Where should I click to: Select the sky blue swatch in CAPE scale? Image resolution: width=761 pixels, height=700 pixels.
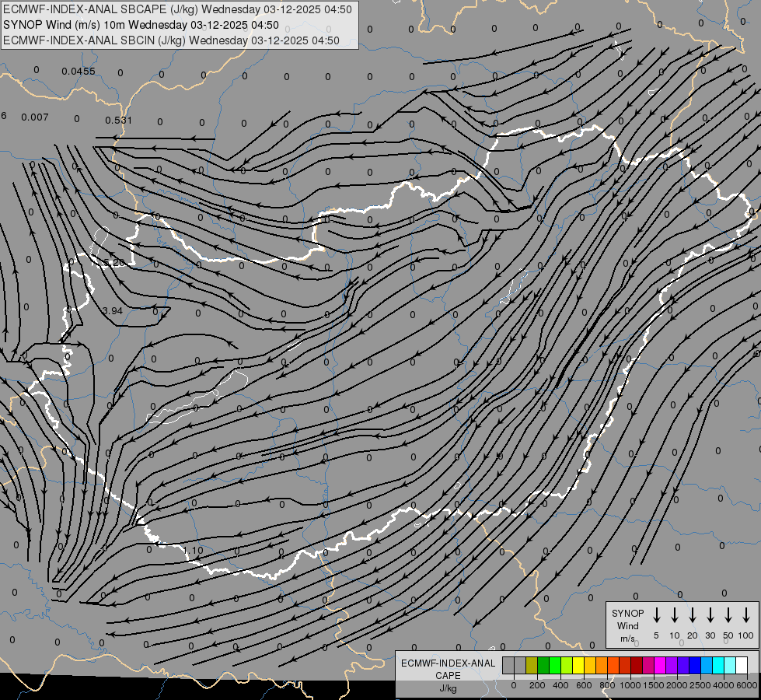coord(706,665)
